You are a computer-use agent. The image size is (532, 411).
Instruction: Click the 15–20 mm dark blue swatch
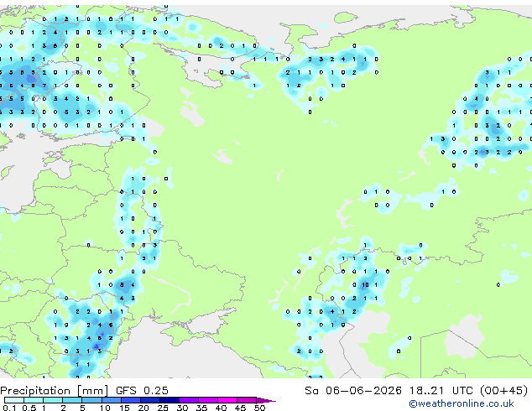click(x=130, y=400)
